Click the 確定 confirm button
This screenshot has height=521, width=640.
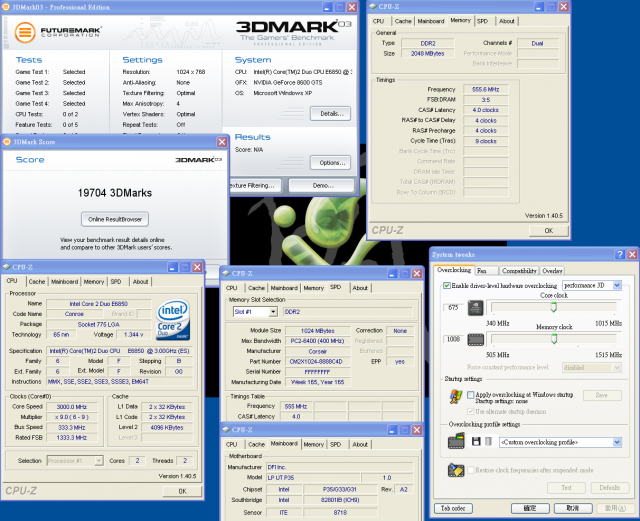click(x=530, y=508)
